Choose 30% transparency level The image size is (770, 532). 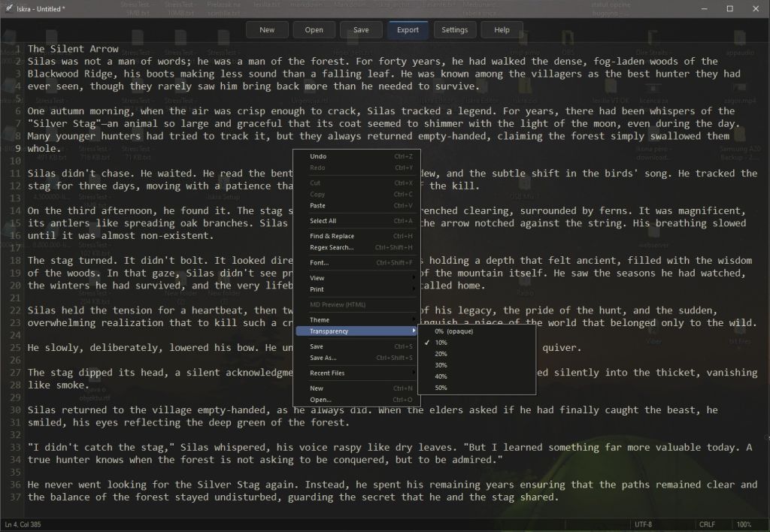pyautogui.click(x=441, y=365)
